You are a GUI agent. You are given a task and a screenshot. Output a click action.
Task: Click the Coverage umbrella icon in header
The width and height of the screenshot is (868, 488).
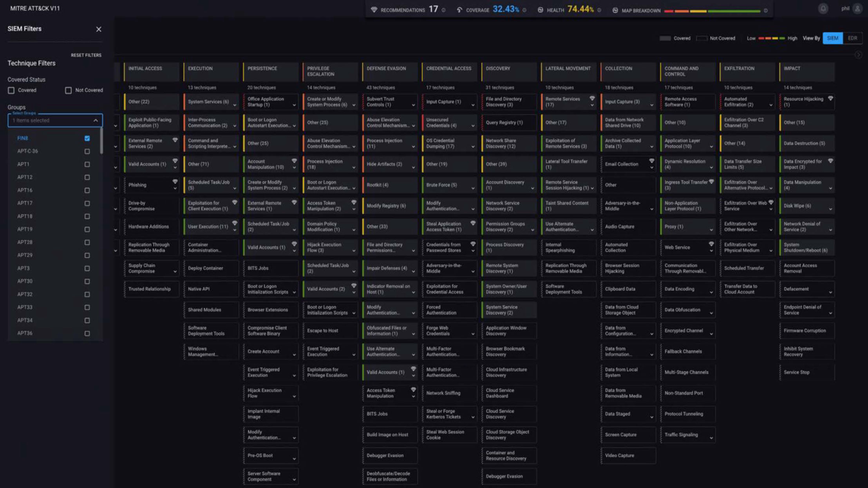459,10
